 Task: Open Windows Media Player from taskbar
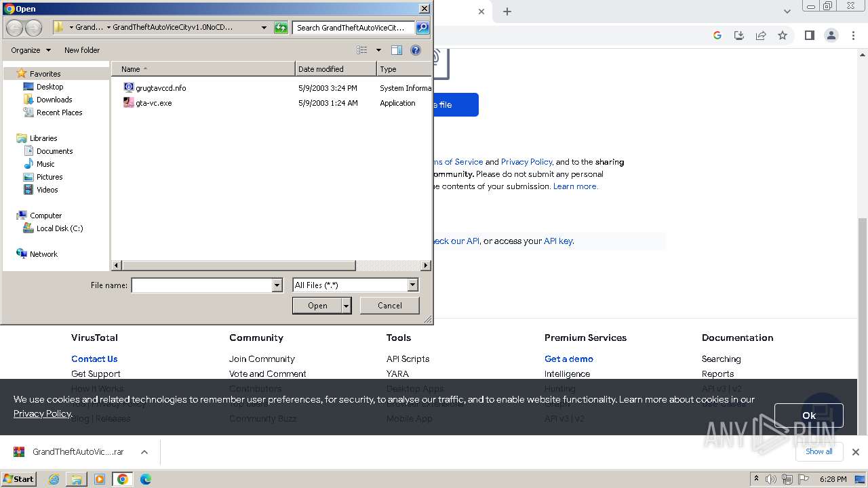pos(100,479)
